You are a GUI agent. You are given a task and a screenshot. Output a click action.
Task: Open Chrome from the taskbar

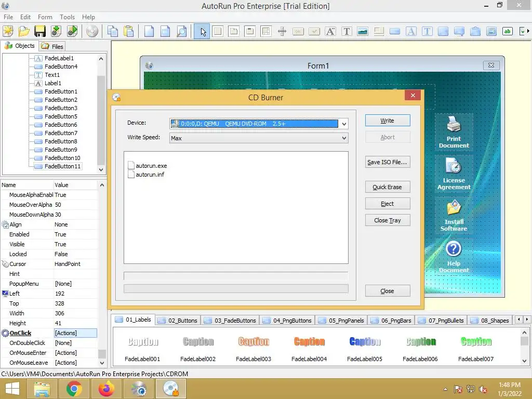pos(74,389)
